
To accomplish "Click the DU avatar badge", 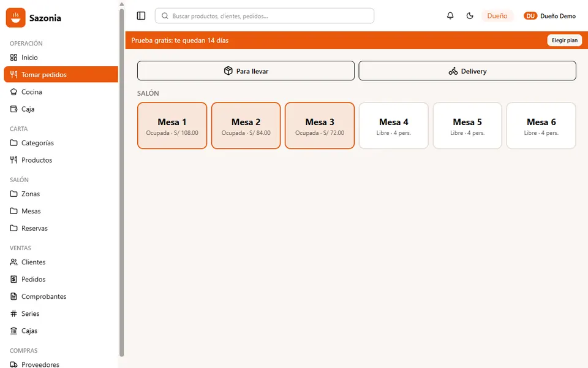I will [x=530, y=16].
